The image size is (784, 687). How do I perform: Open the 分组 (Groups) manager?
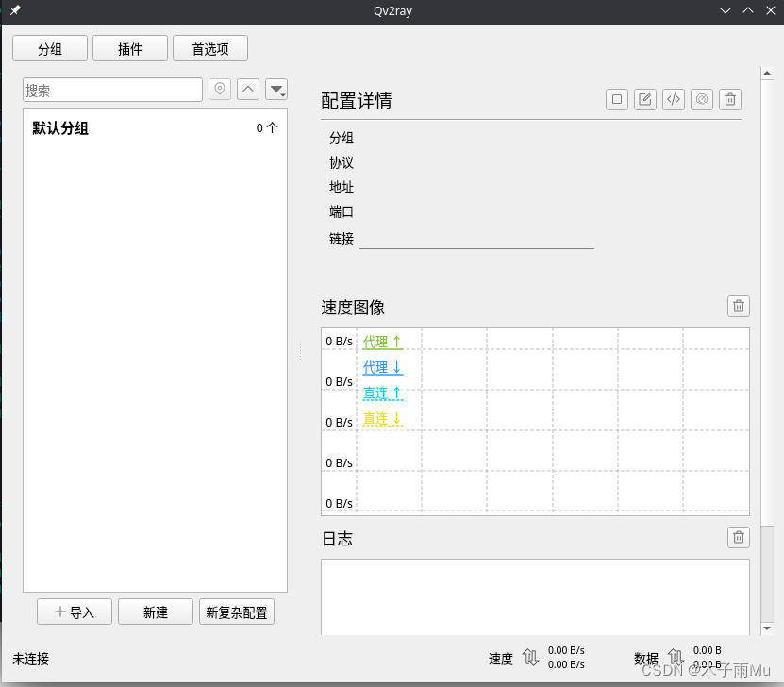tap(50, 48)
